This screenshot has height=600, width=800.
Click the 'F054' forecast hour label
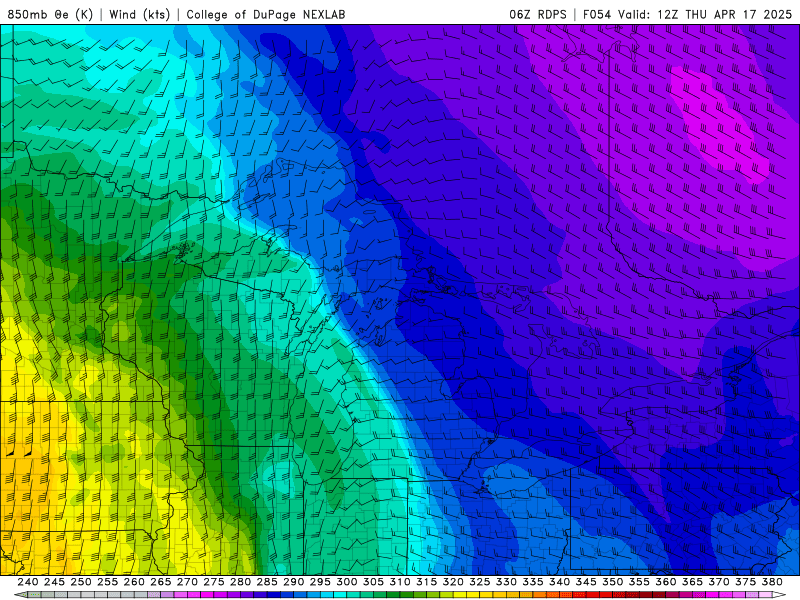coord(597,14)
